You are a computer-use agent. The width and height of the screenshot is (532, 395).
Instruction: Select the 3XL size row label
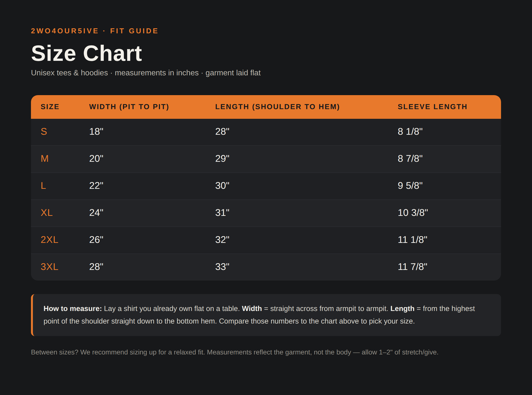(50, 267)
